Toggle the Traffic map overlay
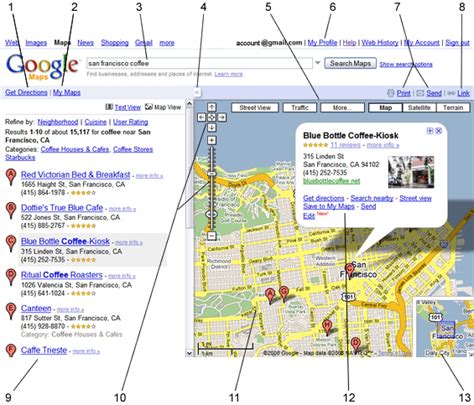Image resolution: width=474 pixels, height=405 pixels. tap(300, 108)
